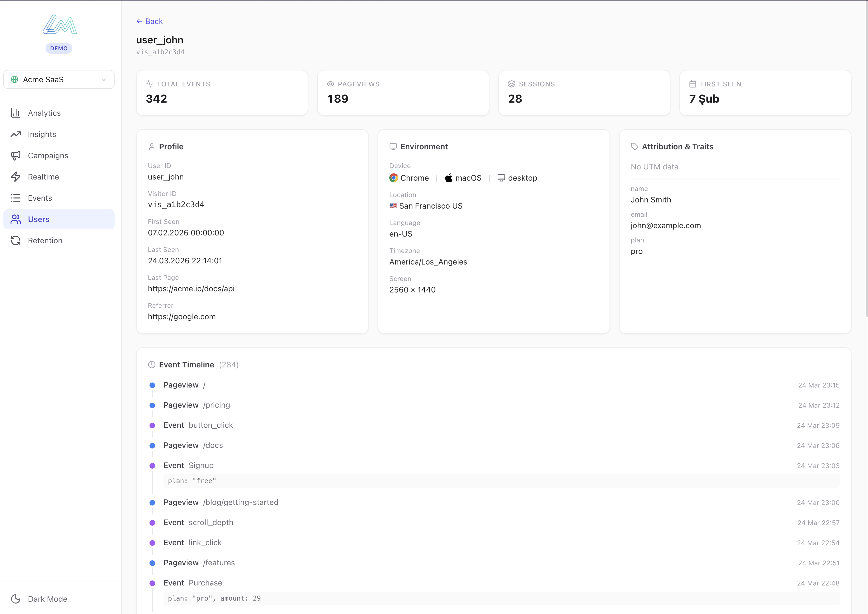
Task: Click the vis_a1b2c3d4 subtitle under user_john heading
Action: tap(160, 52)
